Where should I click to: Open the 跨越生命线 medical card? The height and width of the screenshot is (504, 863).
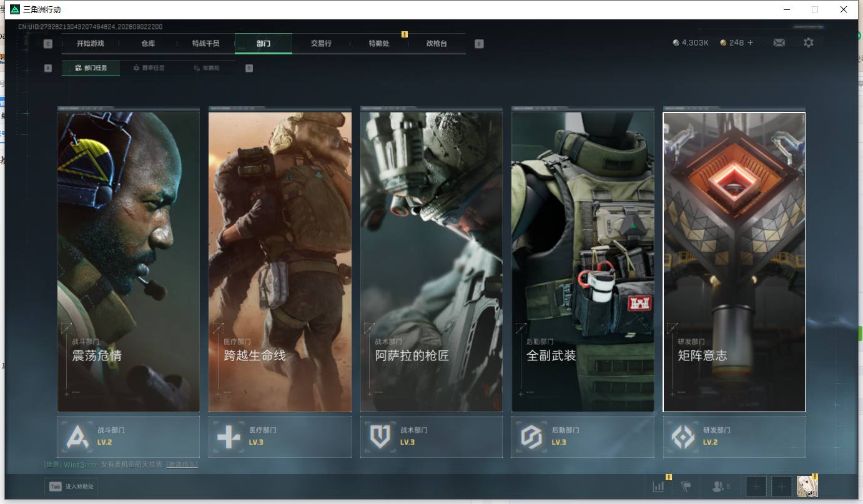pos(280,262)
